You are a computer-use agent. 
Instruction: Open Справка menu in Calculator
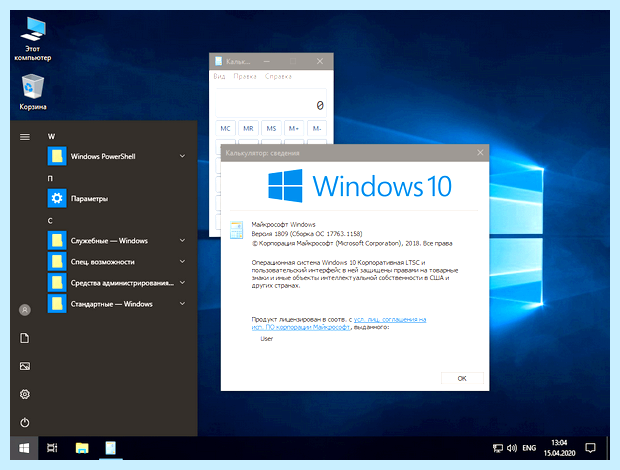point(278,76)
